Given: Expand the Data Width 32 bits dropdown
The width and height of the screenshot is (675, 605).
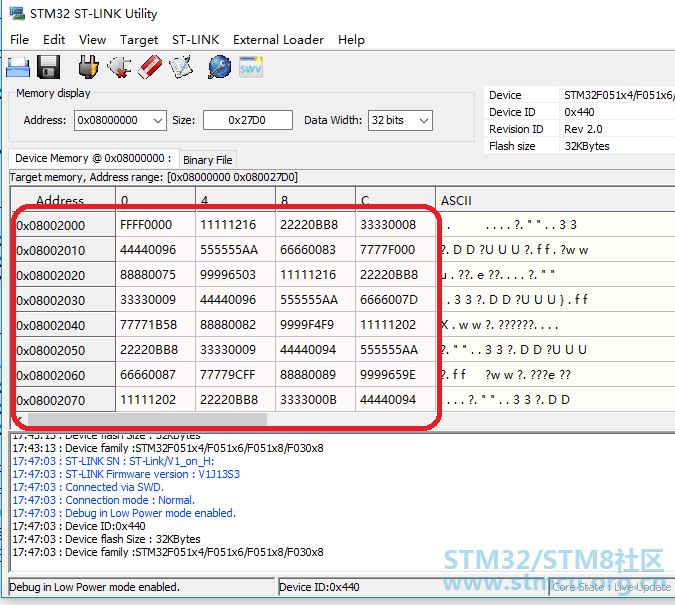Looking at the screenshot, I should point(424,121).
